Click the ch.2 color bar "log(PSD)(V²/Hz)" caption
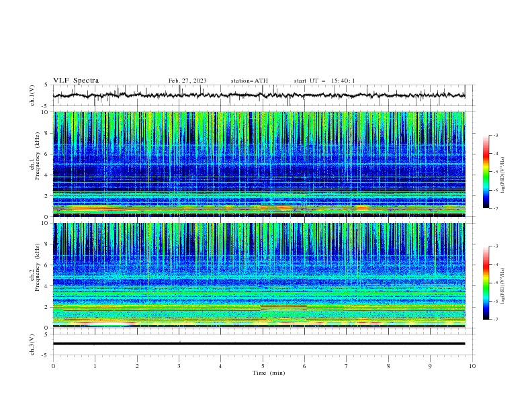 pos(503,286)
